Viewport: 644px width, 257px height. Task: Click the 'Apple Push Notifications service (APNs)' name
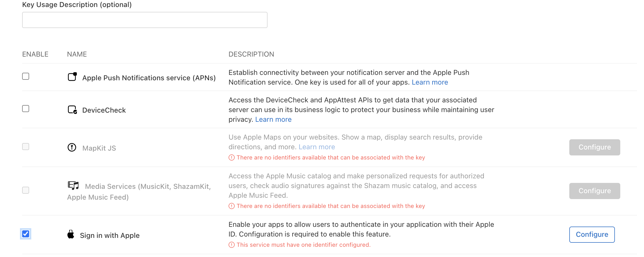pyautogui.click(x=149, y=78)
